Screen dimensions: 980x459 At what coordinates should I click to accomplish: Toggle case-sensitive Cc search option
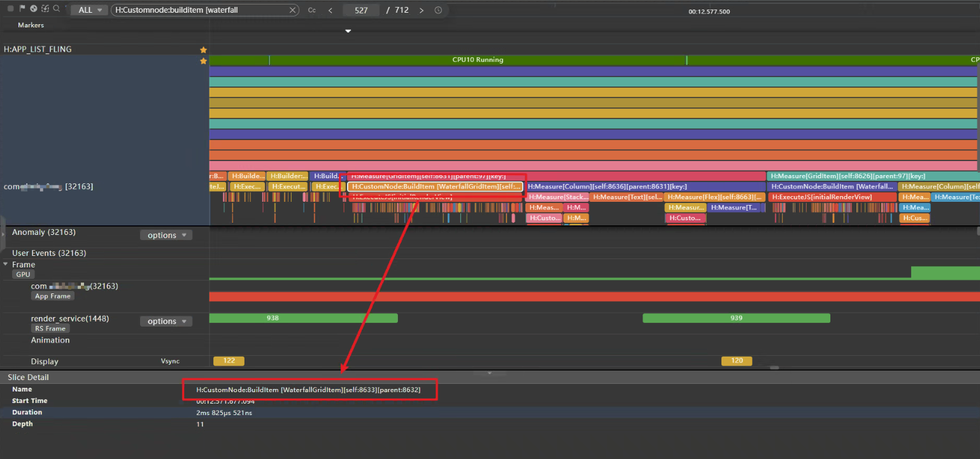click(x=311, y=10)
